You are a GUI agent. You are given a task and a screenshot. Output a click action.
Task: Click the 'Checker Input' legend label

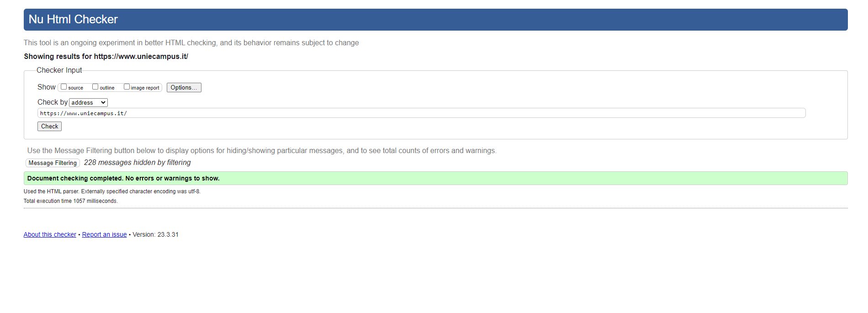[x=59, y=70]
